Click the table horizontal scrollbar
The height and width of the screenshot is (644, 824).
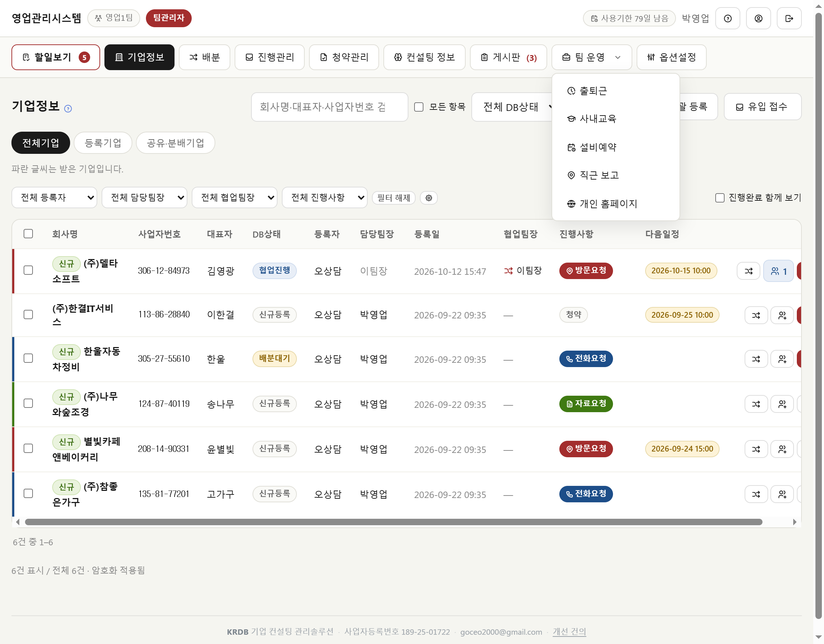(393, 522)
